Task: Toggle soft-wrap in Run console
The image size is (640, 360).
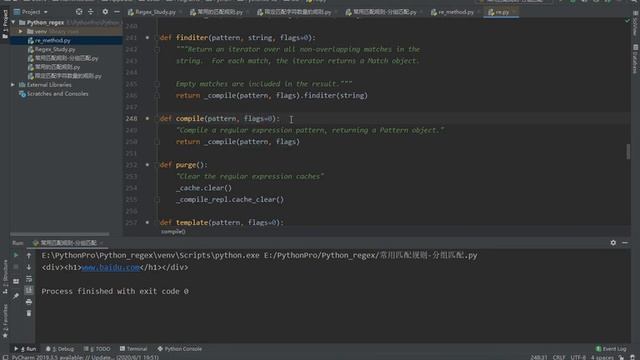Action: [x=29, y=279]
